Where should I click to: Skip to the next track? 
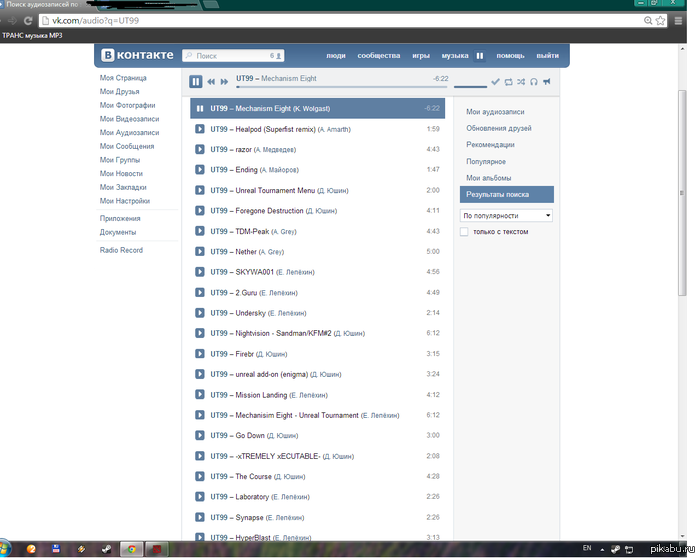click(225, 82)
